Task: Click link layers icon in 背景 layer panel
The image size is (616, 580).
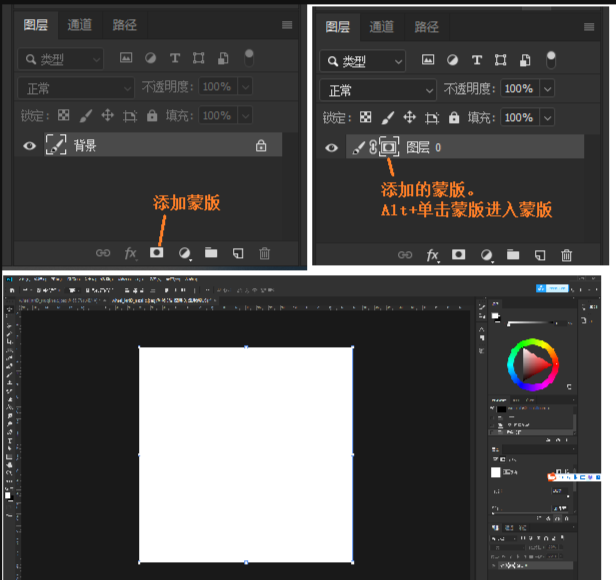Action: [103, 253]
